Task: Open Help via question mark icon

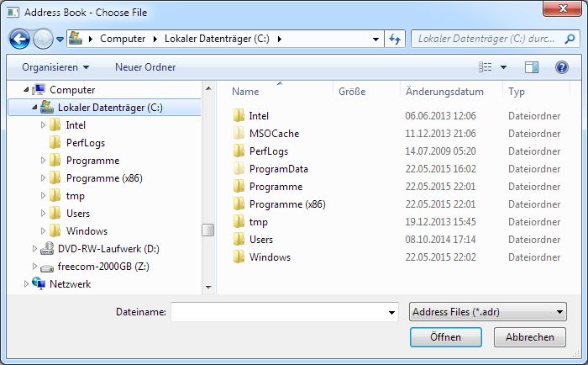Action: coord(561,67)
